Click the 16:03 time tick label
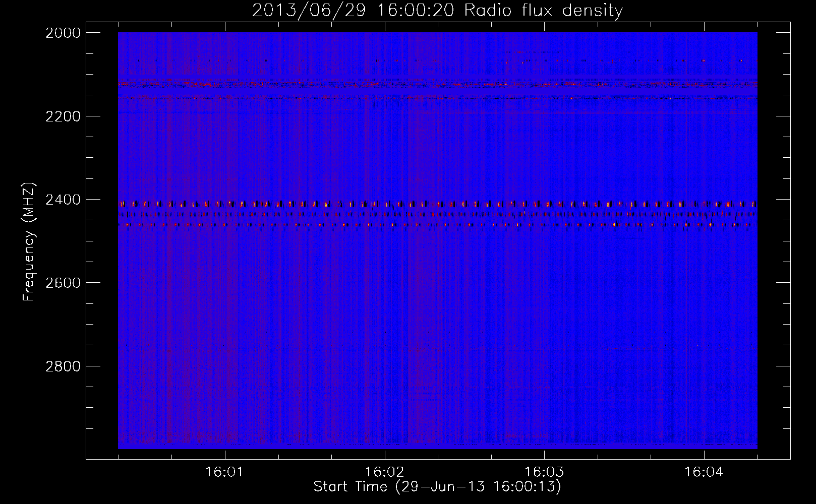The height and width of the screenshot is (504, 816). tap(545, 472)
